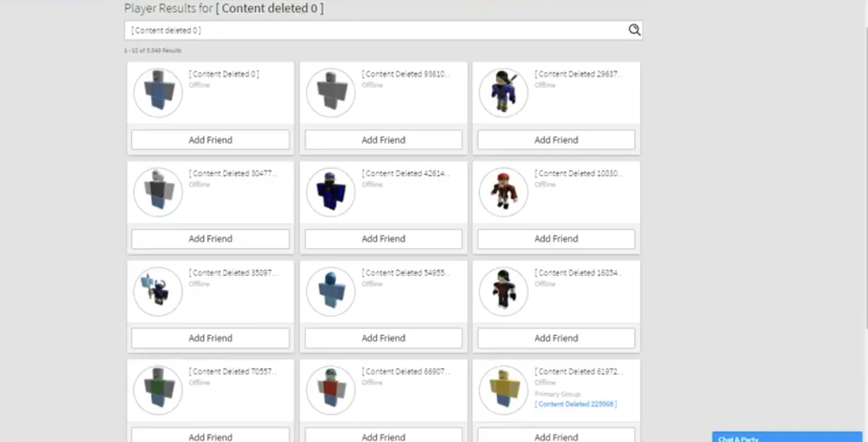
Task: Click the gray avatar of [Content Deleted 93610..
Action: (x=331, y=92)
